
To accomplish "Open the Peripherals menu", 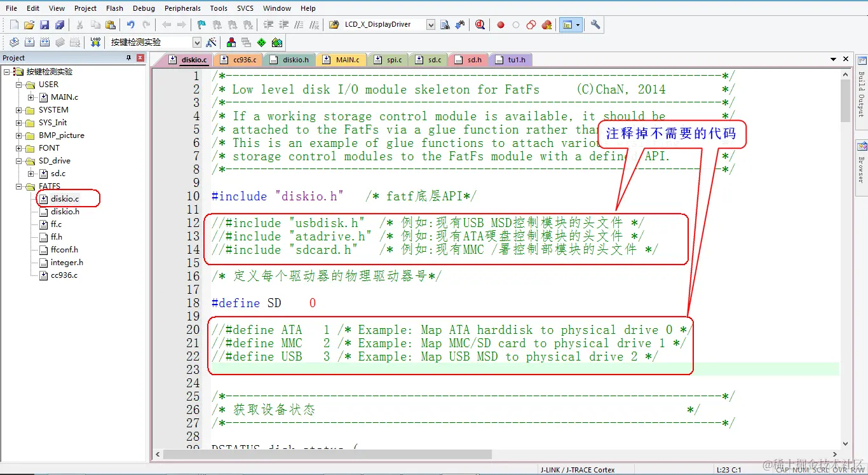I will (x=182, y=8).
